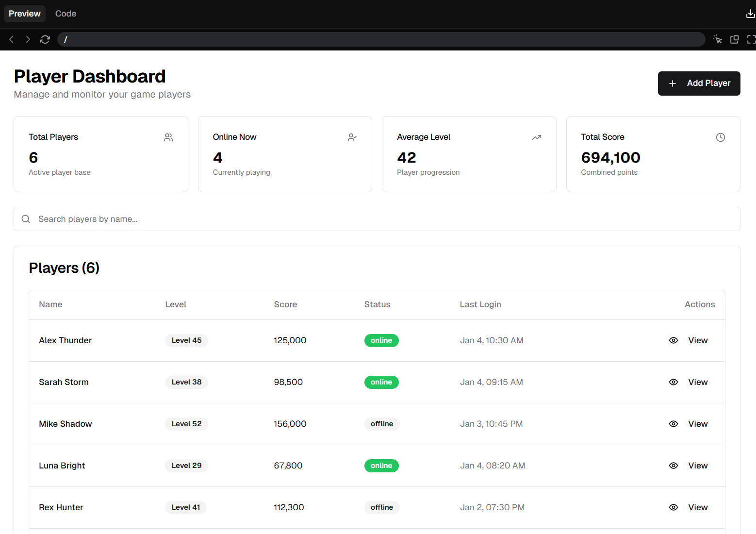Click the users icon on Total Players card

168,137
